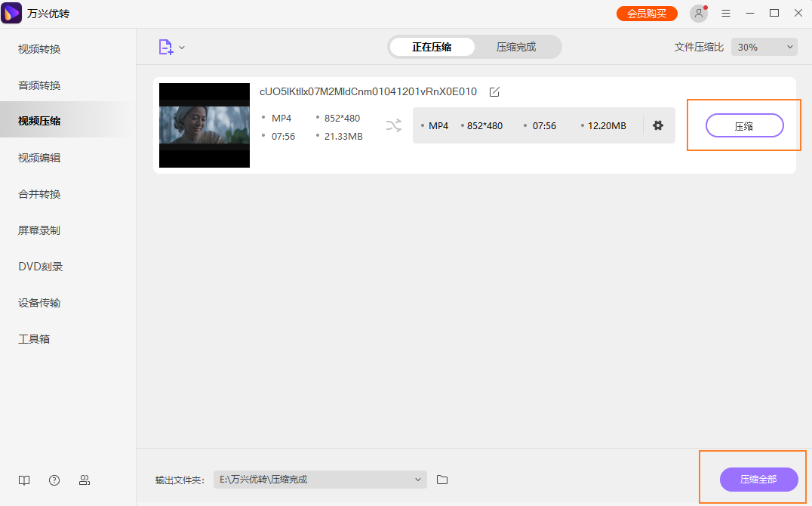The width and height of the screenshot is (812, 506).
Task: Open the 30% 文件压缩比 dropdown
Action: (764, 46)
